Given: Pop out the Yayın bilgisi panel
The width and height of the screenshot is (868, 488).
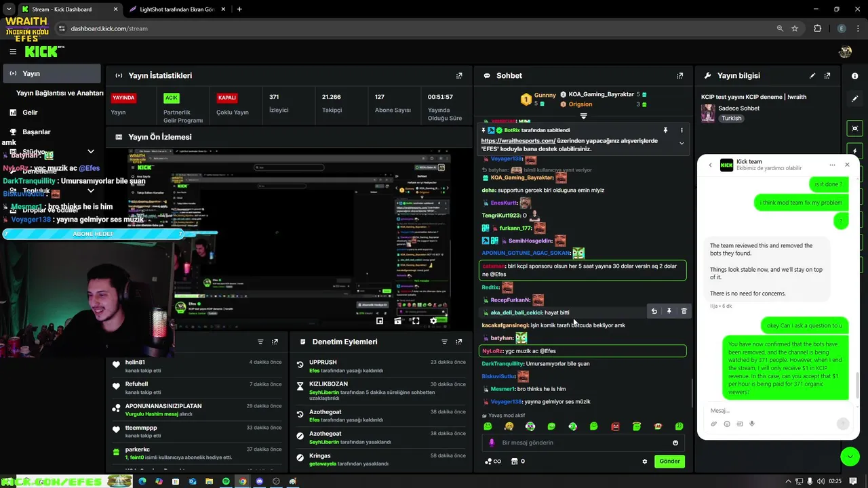Looking at the screenshot, I should (x=827, y=76).
